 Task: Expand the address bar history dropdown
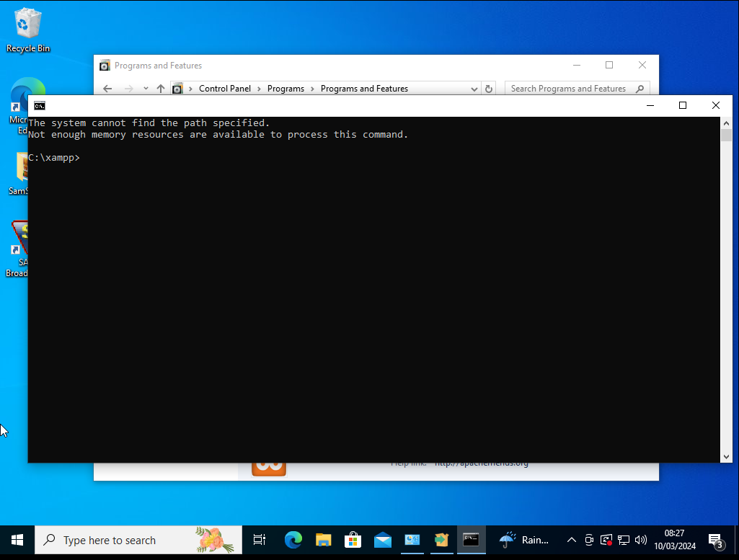click(474, 89)
